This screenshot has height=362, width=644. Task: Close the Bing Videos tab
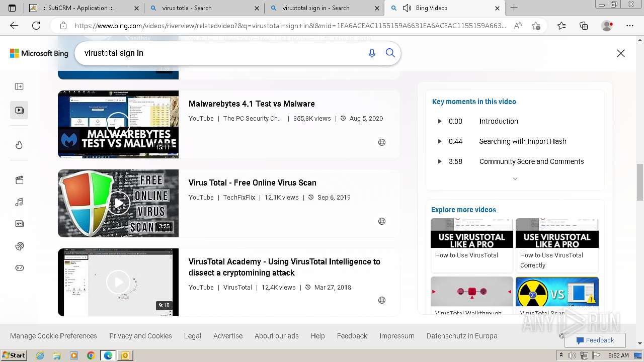point(497,8)
